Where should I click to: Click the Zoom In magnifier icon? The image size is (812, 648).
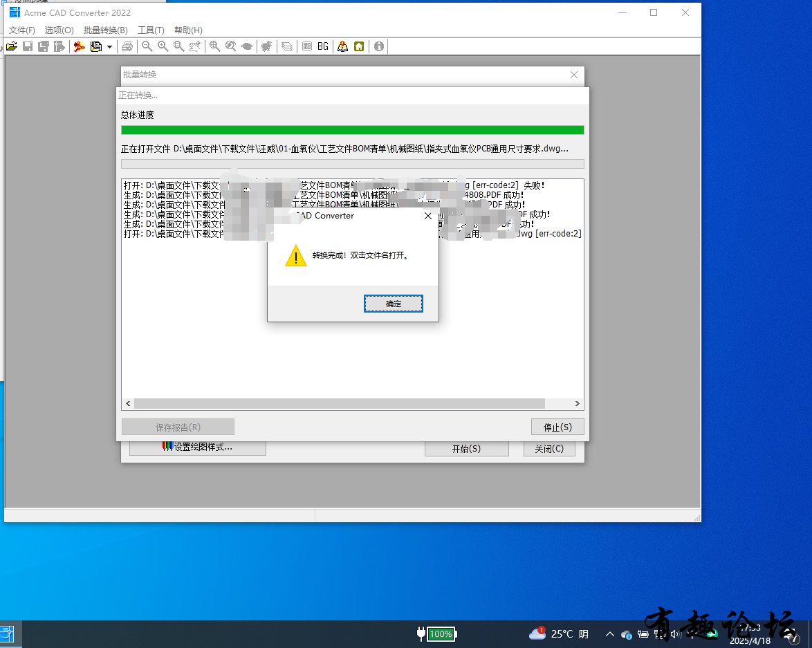click(163, 46)
